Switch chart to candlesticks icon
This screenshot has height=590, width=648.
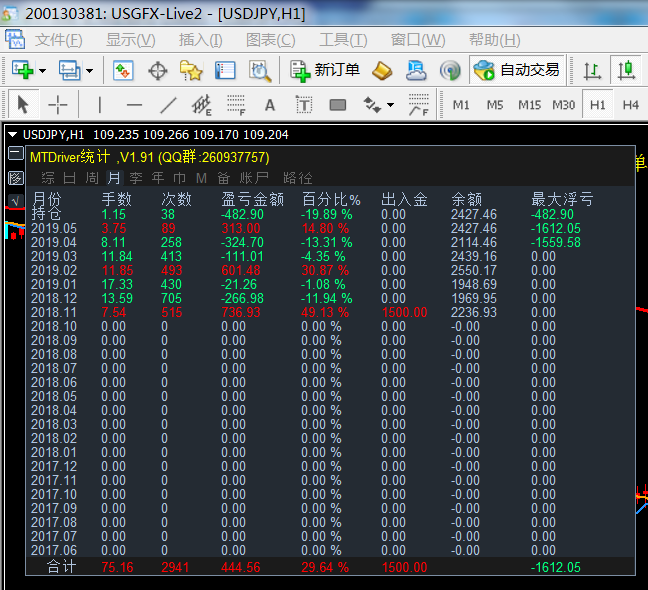coord(627,70)
